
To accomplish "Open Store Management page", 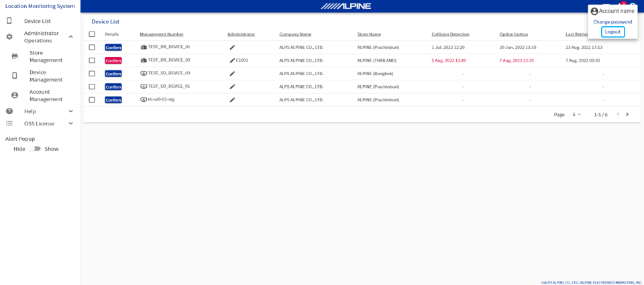I will tap(46, 57).
